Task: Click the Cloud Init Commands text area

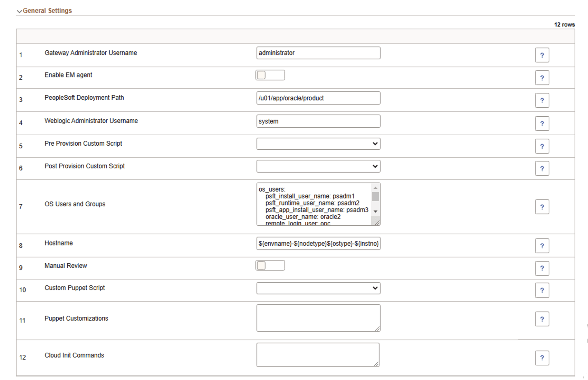Action: coord(318,354)
